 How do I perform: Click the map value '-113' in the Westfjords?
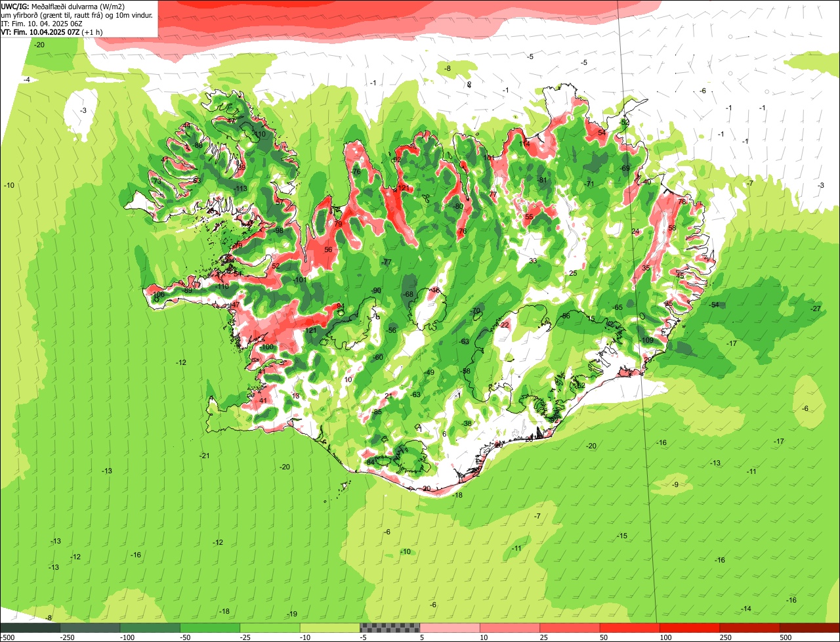241,188
